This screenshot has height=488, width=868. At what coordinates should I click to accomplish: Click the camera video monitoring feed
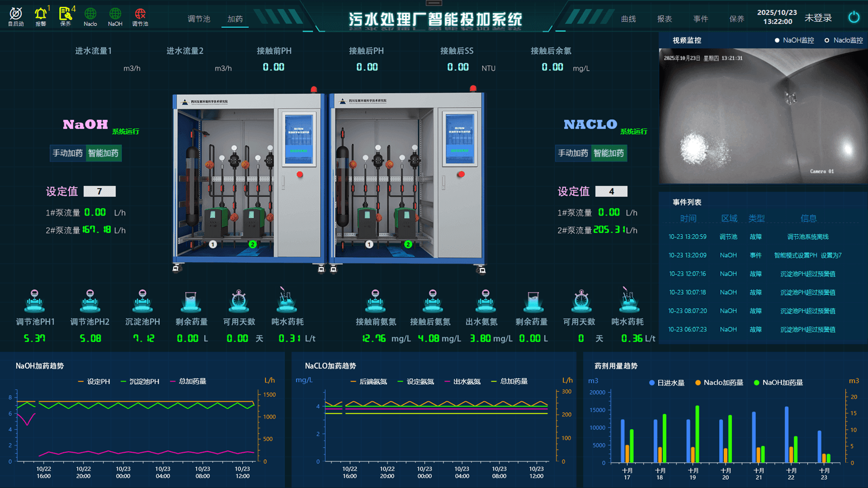(x=763, y=116)
